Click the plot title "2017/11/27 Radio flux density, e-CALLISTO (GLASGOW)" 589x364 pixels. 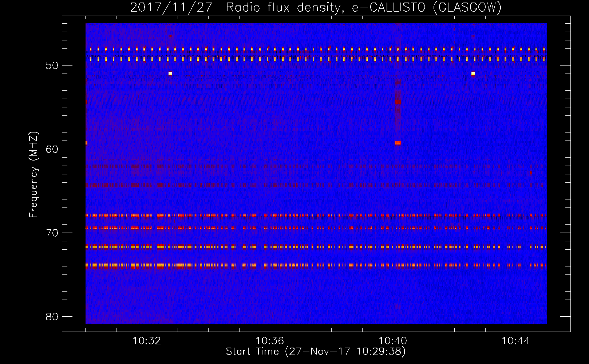(316, 7)
